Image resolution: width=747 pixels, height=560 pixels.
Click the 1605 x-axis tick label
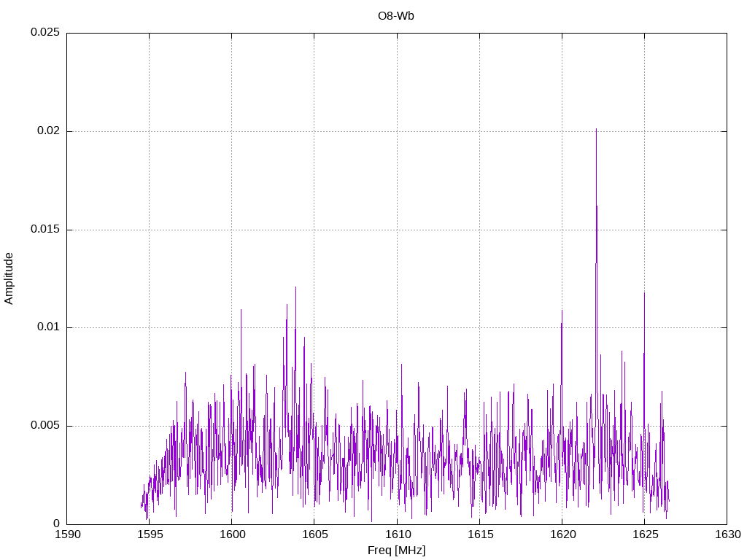click(x=315, y=534)
